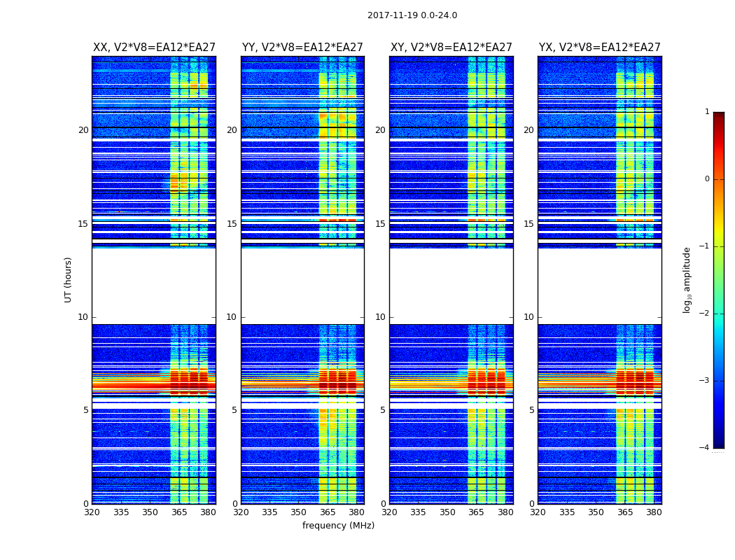Click the frequency (MHz) axis label
This screenshot has height=560, width=735.
click(338, 525)
